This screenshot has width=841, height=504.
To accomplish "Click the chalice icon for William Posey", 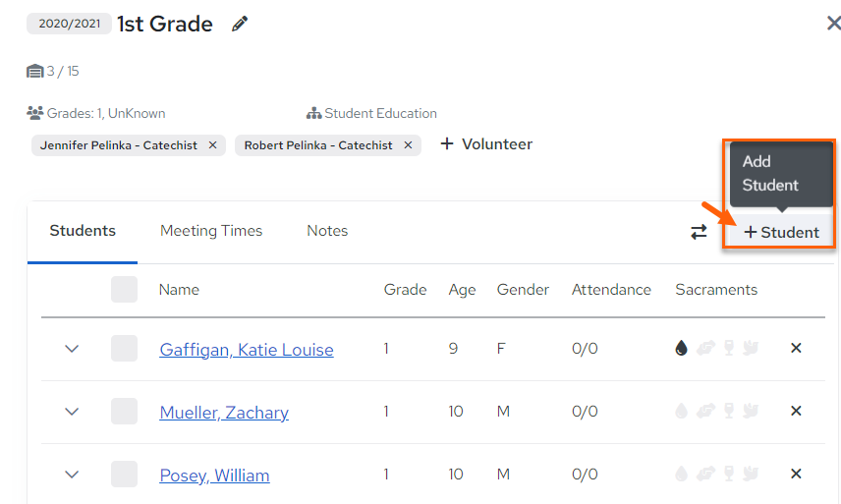I will point(729,474).
